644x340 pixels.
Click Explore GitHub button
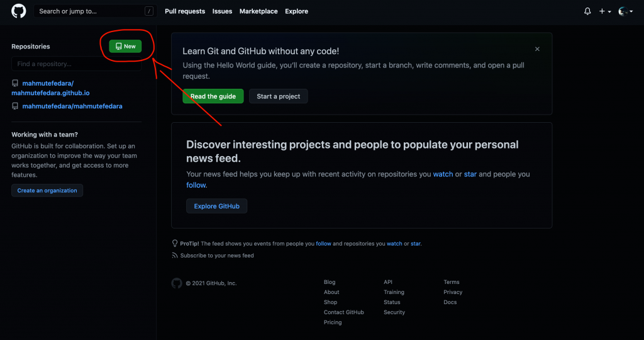pos(217,206)
